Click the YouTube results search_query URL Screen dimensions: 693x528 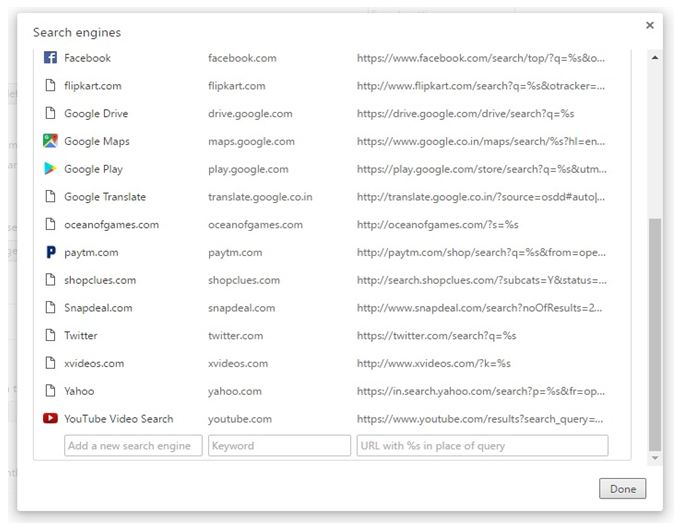(x=480, y=419)
